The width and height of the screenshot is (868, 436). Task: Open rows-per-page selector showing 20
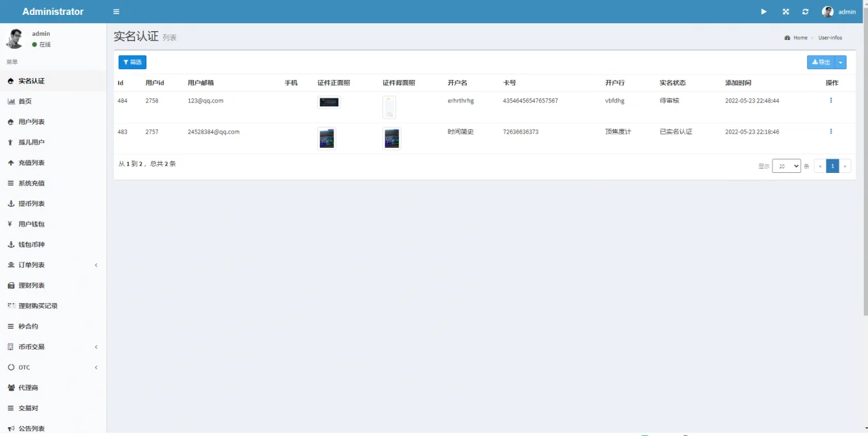786,166
